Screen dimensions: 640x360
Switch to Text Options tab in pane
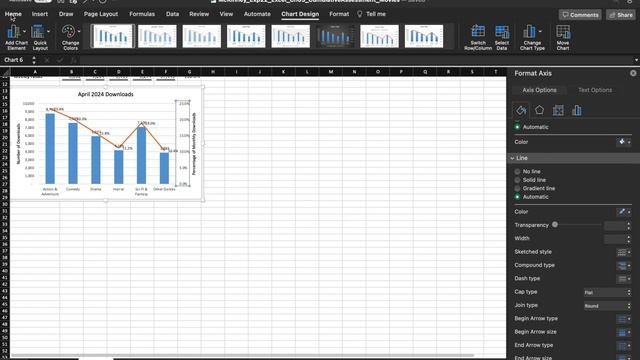[x=595, y=90]
